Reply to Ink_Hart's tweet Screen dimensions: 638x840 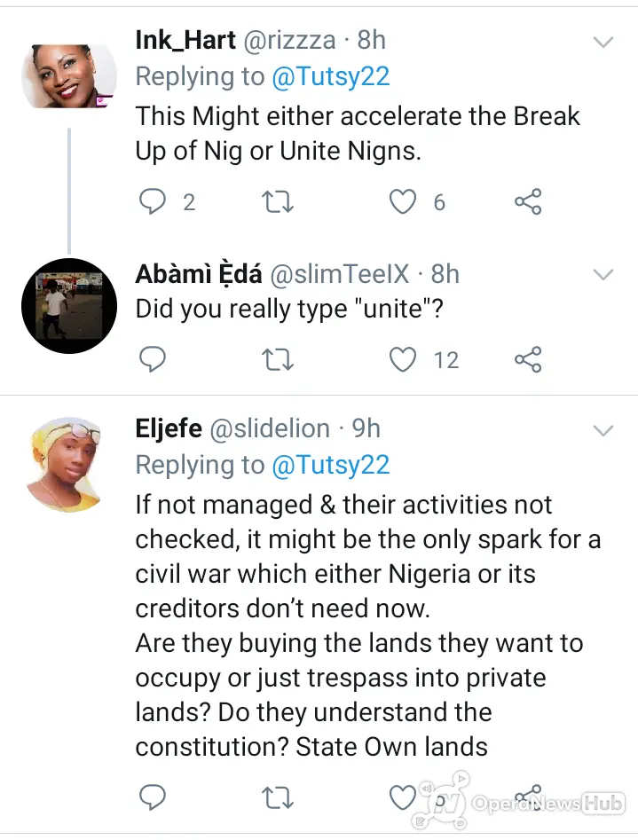click(x=153, y=202)
